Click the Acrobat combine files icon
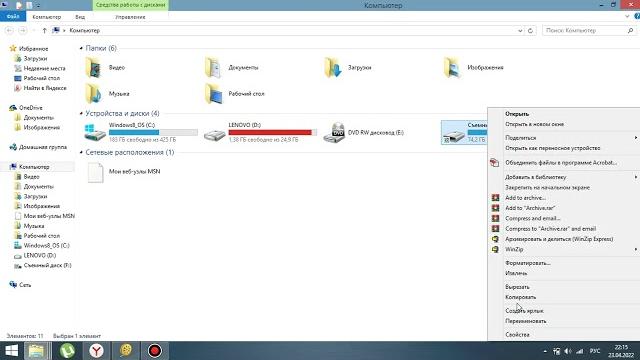Viewport: 640px width, 360px height. click(x=495, y=162)
